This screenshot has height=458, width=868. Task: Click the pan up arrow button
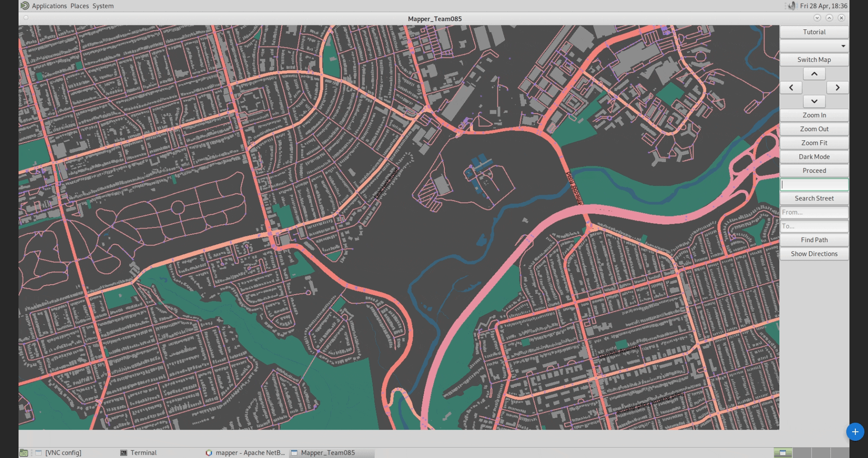click(x=814, y=74)
